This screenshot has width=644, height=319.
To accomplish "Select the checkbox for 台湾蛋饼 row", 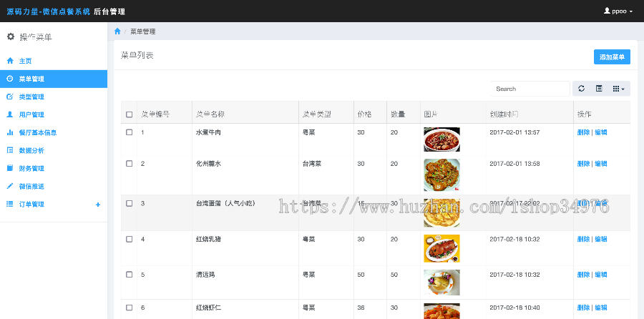I will 129,203.
